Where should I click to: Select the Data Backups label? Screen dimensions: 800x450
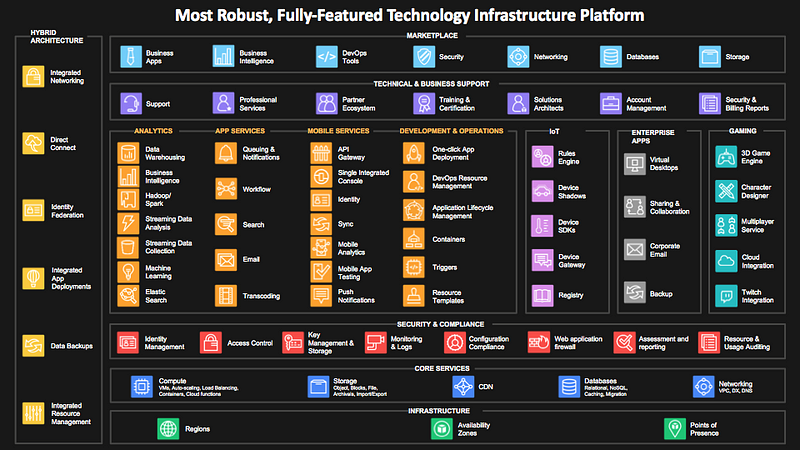click(x=71, y=346)
